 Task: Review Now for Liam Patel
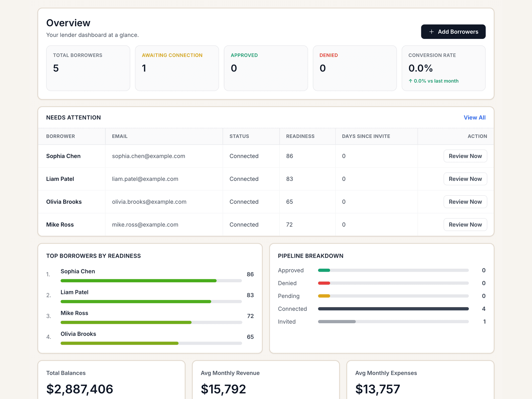465,179
